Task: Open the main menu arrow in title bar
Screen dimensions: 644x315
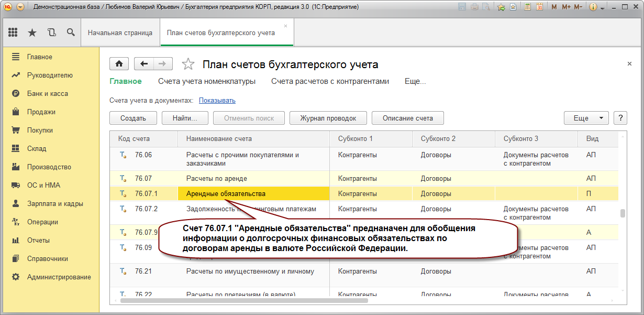Action: [20, 7]
